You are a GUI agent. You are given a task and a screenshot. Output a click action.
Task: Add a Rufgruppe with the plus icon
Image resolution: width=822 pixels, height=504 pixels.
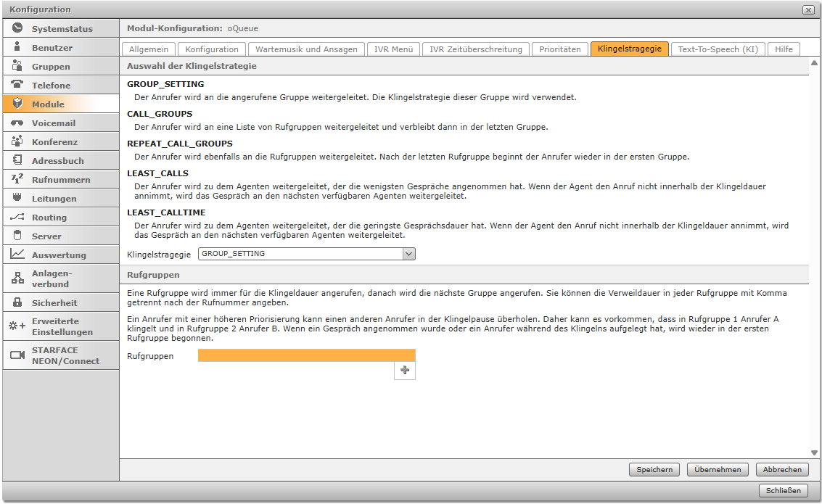[405, 371]
